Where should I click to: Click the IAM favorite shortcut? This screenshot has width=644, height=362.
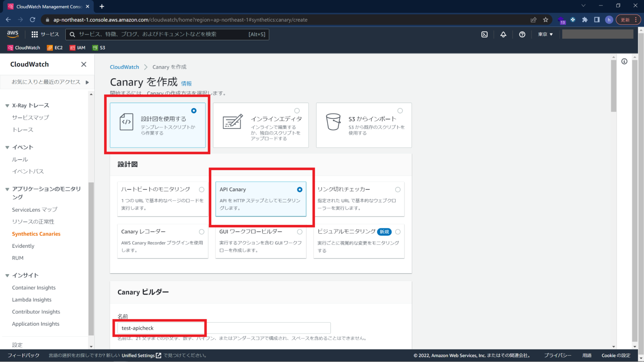(78, 48)
